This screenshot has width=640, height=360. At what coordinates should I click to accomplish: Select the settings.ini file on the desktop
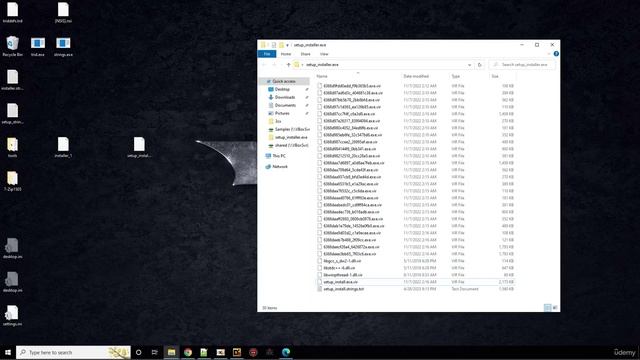coord(12,316)
